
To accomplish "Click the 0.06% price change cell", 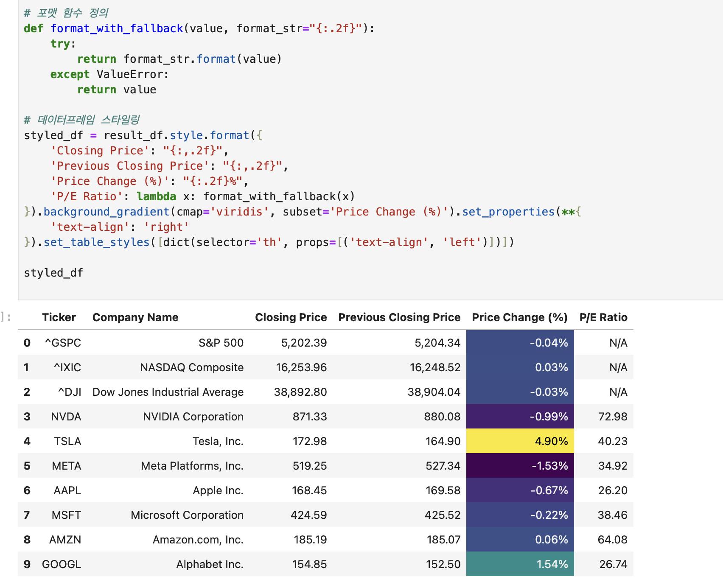I will [x=520, y=540].
